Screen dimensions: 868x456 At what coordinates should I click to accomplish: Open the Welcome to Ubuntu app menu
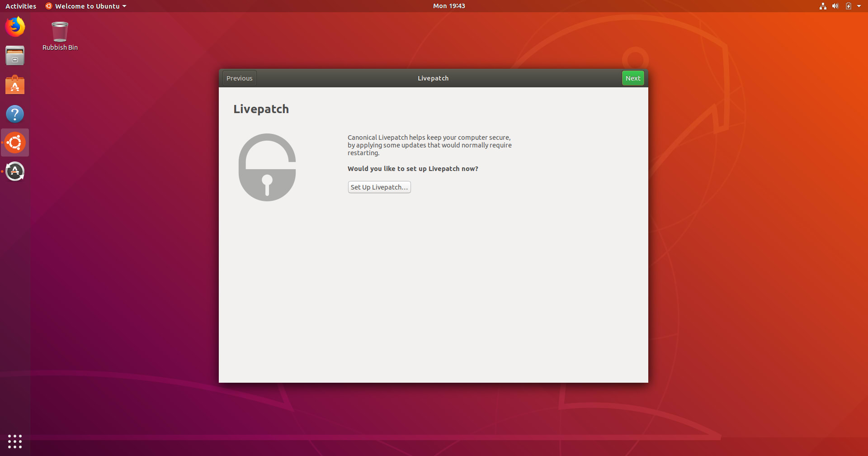[86, 6]
